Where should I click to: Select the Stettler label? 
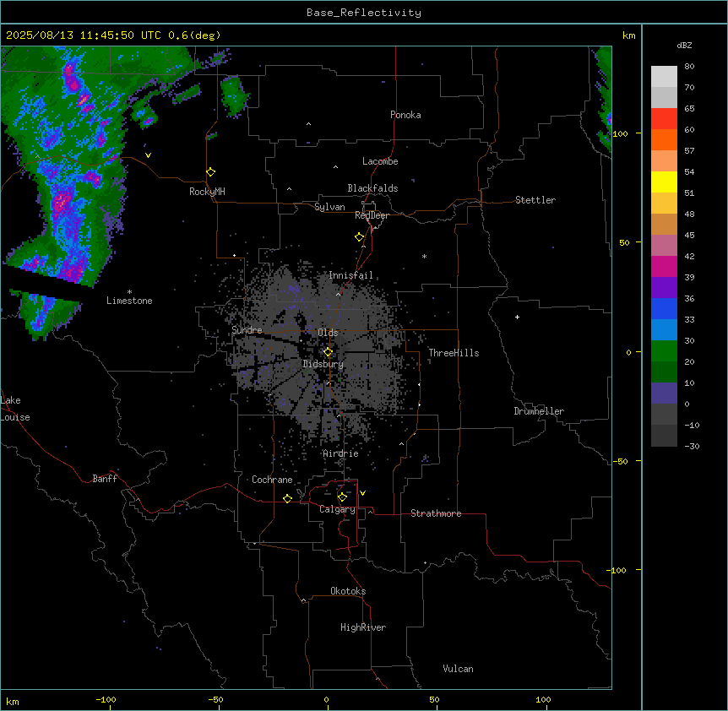pos(535,200)
